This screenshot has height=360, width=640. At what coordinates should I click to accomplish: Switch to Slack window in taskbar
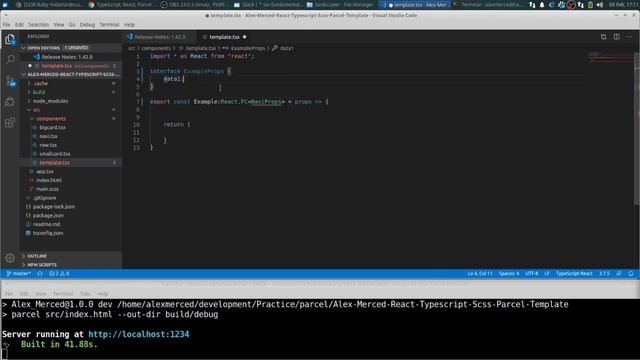[x=268, y=5]
